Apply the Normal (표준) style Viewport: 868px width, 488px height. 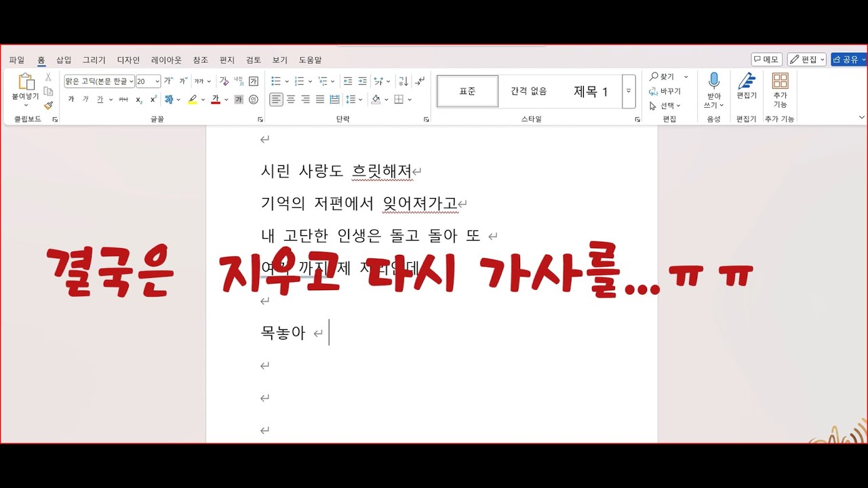pyautogui.click(x=467, y=91)
